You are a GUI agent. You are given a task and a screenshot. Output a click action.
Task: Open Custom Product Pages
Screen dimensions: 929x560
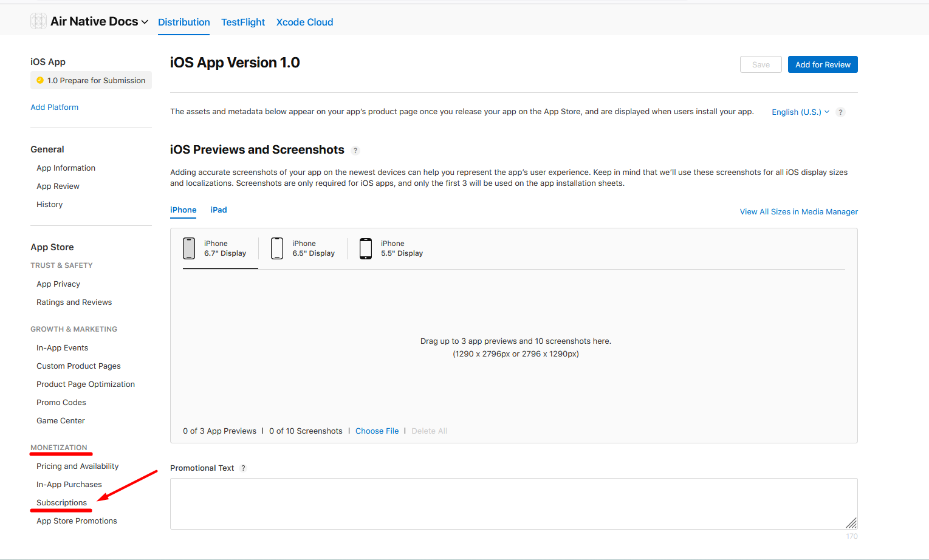coord(78,366)
